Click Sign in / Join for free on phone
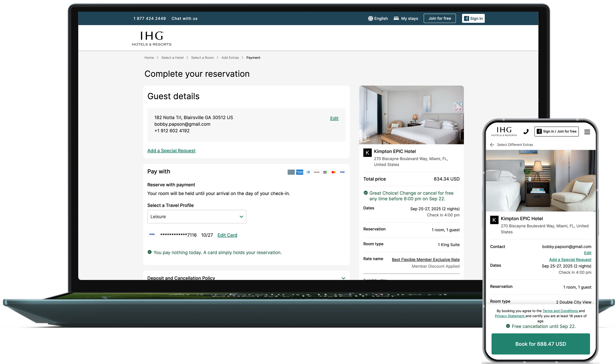Image resolution: width=616 pixels, height=364 pixels. coord(556,131)
